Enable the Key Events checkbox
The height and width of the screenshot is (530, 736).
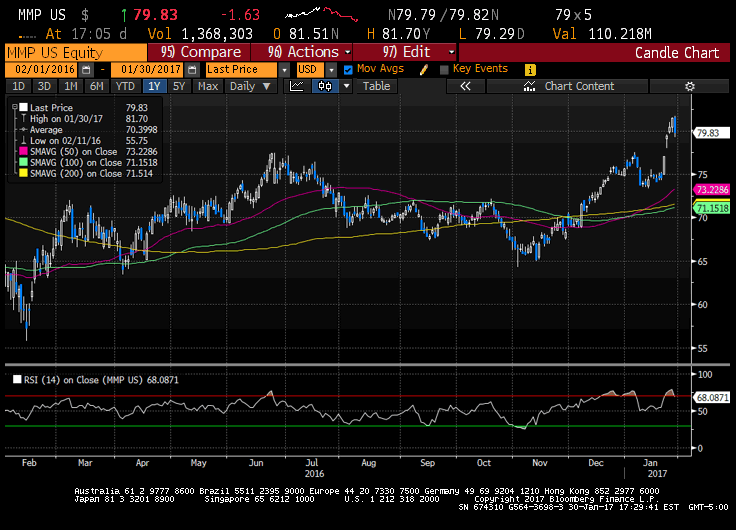444,70
